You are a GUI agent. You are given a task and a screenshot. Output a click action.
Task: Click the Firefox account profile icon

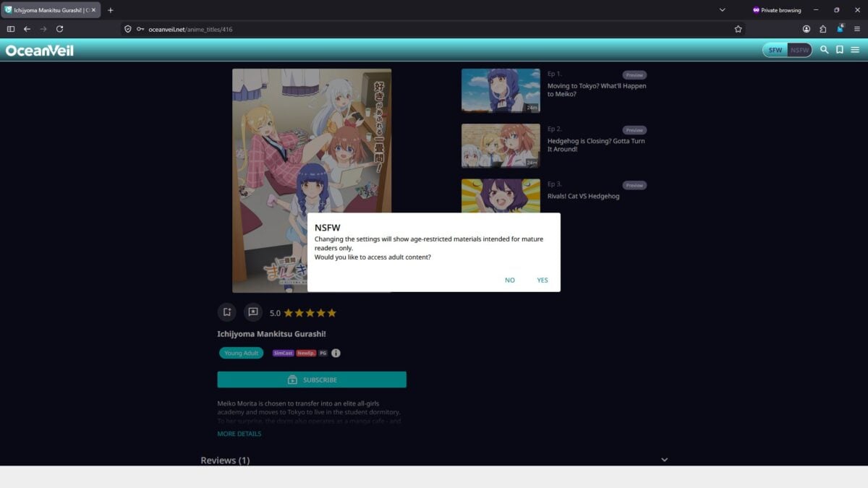click(807, 29)
